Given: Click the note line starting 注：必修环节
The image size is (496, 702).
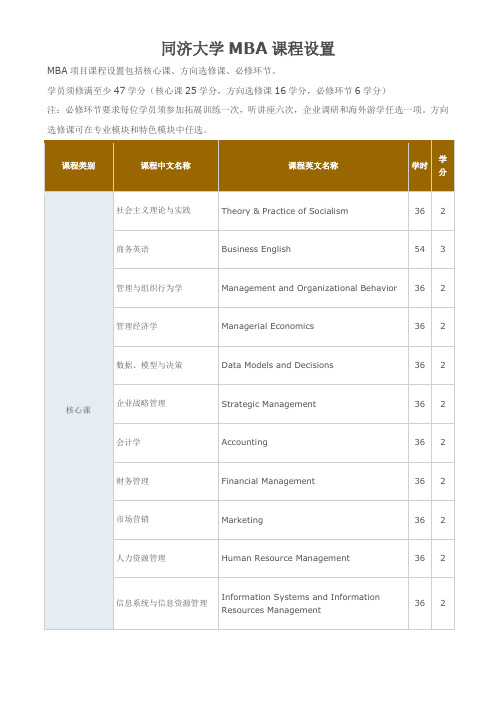Looking at the screenshot, I should [x=248, y=110].
